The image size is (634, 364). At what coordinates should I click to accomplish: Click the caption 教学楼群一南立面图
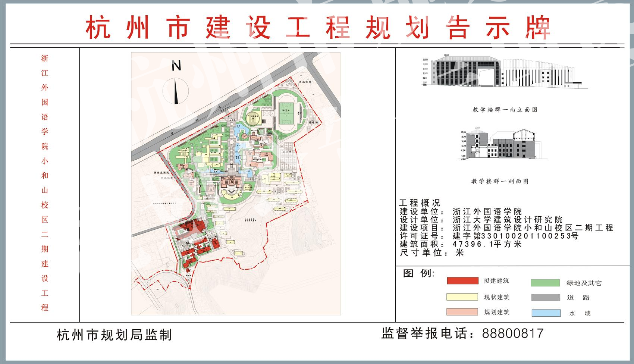505,110
